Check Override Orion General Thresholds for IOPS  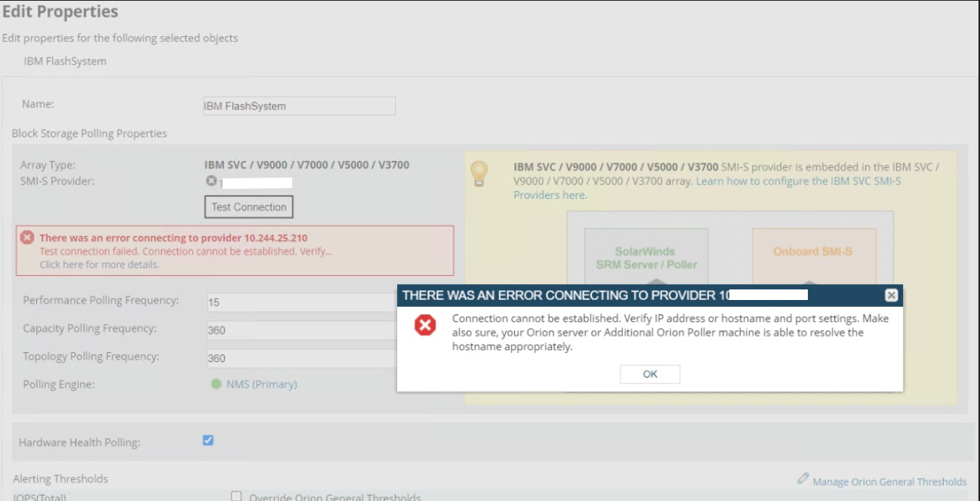click(x=236, y=496)
